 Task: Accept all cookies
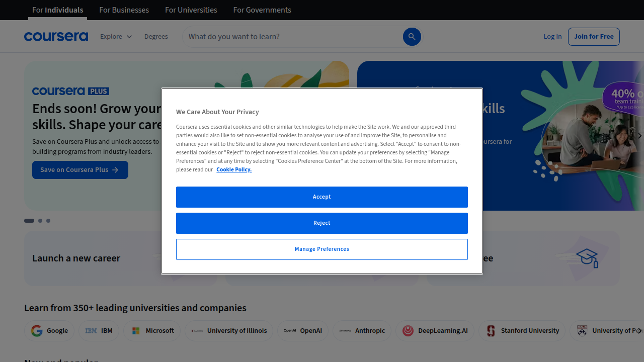point(321,197)
